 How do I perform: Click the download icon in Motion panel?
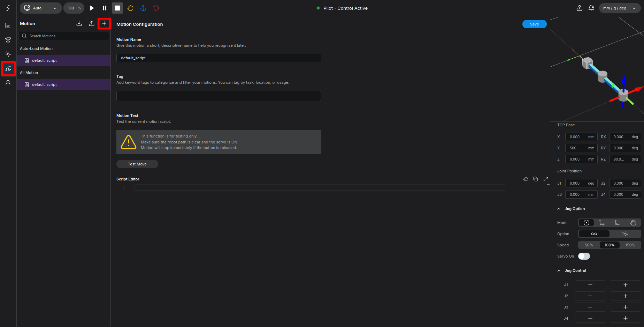point(79,23)
